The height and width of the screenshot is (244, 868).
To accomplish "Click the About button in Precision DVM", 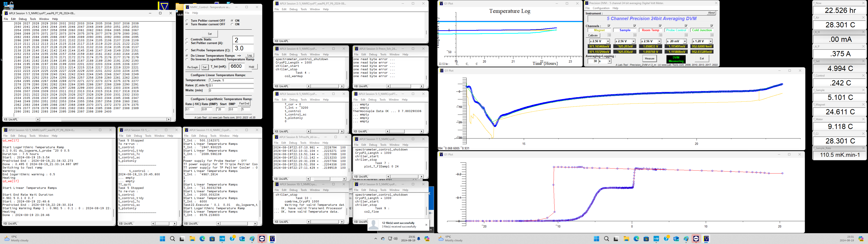I will [711, 13].
